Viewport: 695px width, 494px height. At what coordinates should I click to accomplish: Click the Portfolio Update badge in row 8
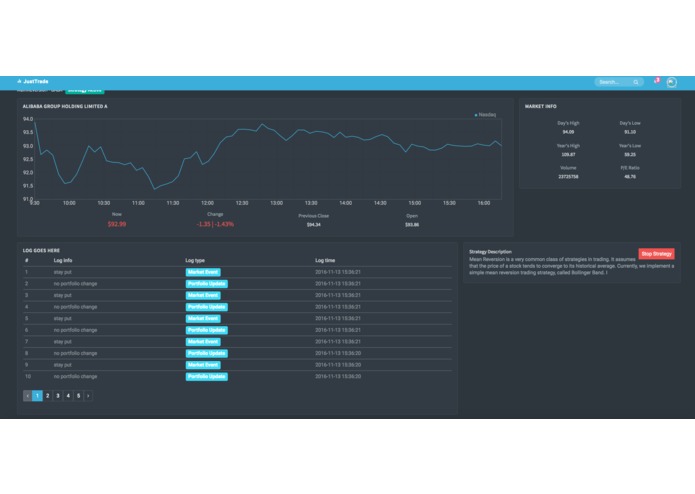207,353
